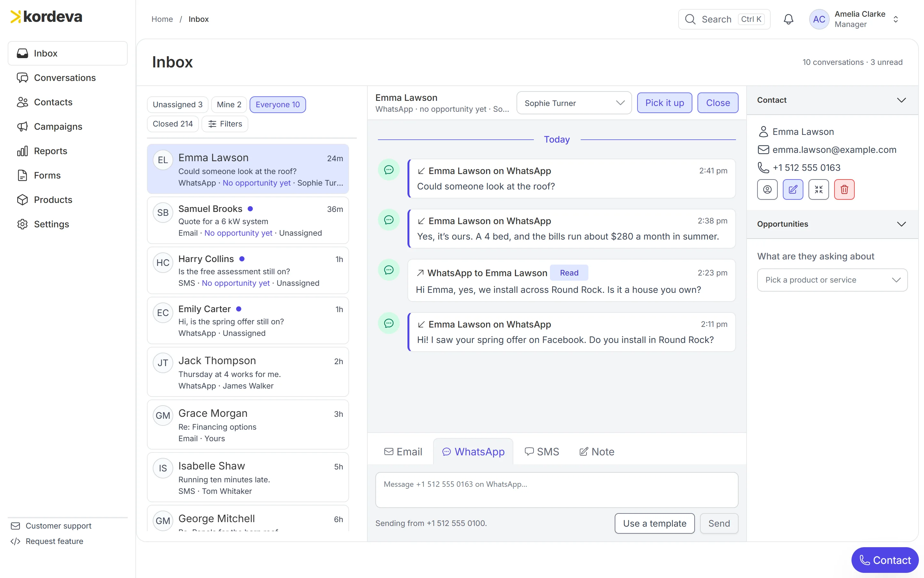The image size is (924, 578).
Task: Click the email envelope icon beside emma.lawson@example.com
Action: (763, 149)
